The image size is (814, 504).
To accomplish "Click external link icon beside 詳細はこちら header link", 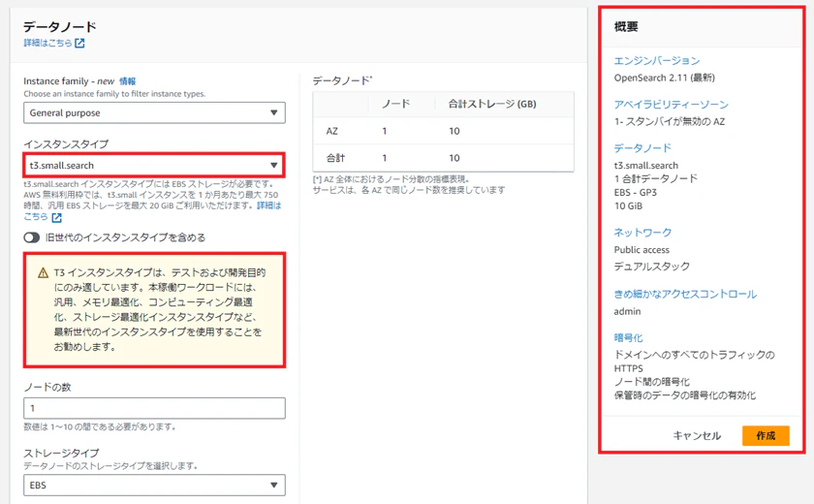I will point(79,43).
